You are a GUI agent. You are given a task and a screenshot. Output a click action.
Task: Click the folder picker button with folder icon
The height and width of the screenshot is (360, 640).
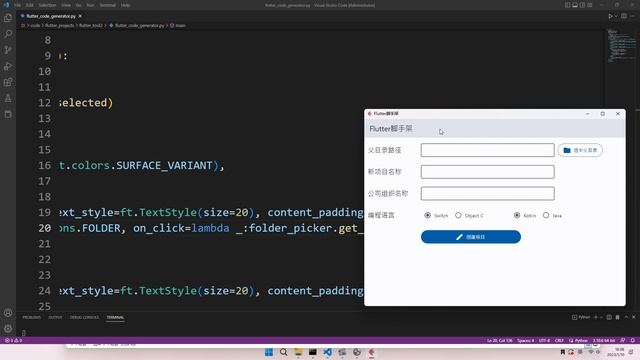tap(580, 150)
